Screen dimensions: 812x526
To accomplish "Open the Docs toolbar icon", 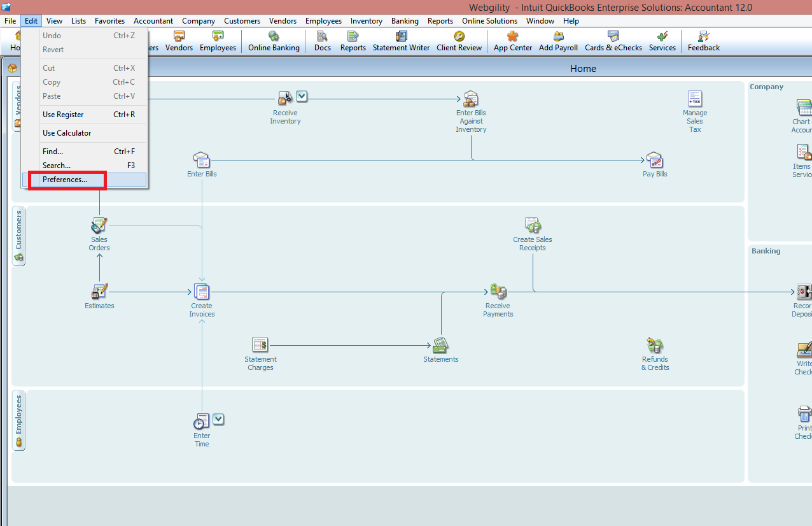I will click(x=323, y=41).
